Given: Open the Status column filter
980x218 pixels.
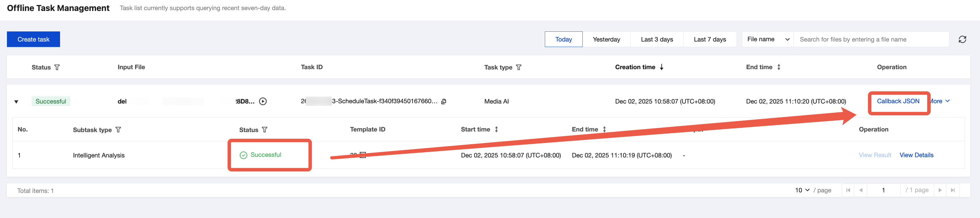Looking at the screenshot, I should tap(57, 67).
